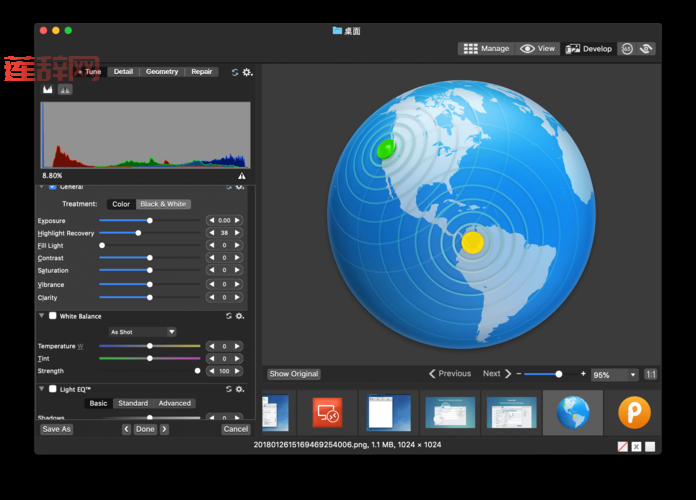The image size is (696, 500).
Task: Open the 95% zoom level dropdown
Action: pos(614,375)
